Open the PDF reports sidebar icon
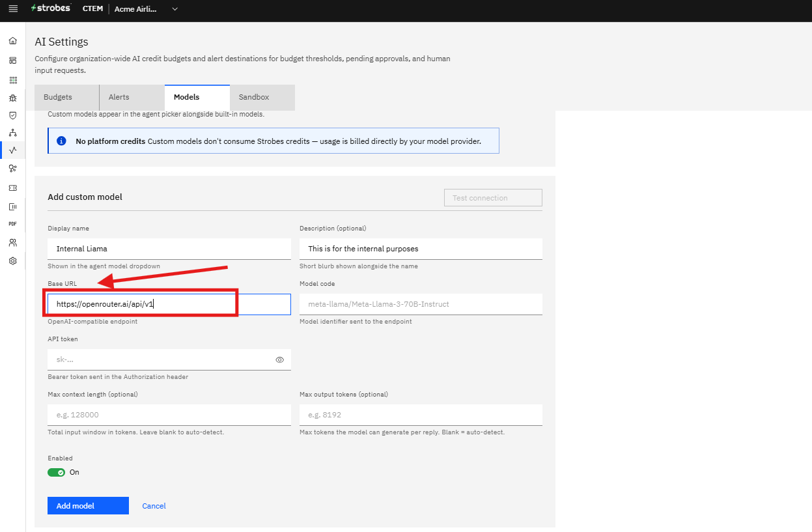The image size is (812, 532). click(13, 223)
